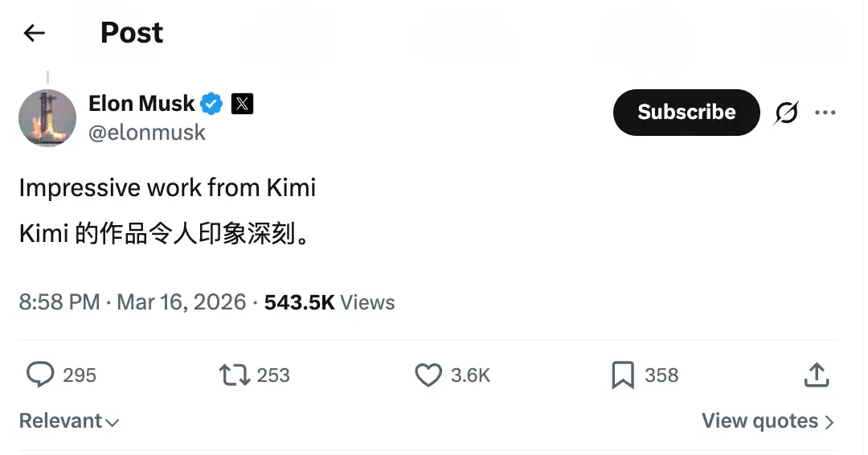Click the 8:58 PM Mar 16, 2026 timestamp
The image size is (868, 455).
[x=133, y=302]
